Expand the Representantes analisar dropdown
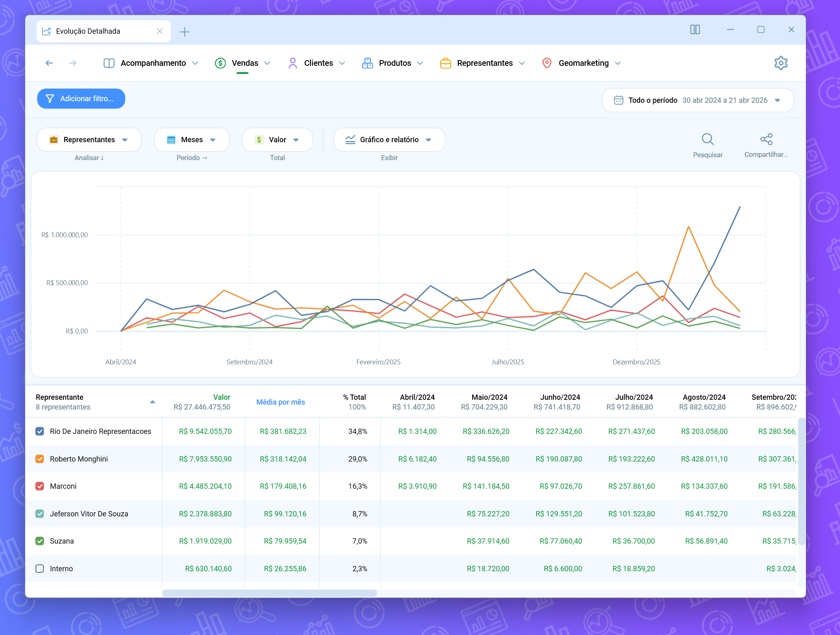This screenshot has height=635, width=840. [89, 140]
